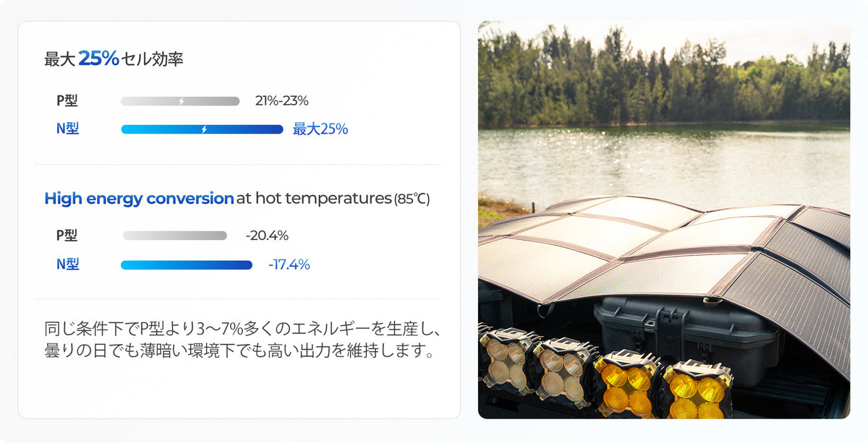Click the N型 label in the temperature section

[x=68, y=264]
